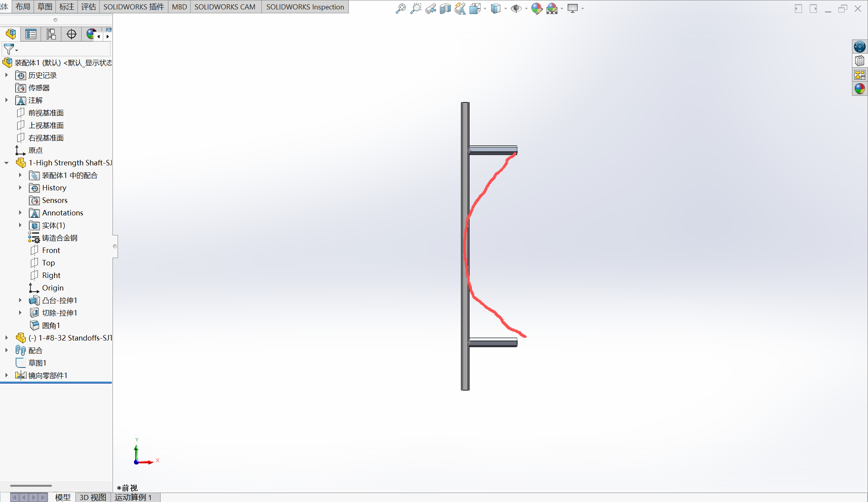Open the tree filter funnel dropdown

[11, 49]
